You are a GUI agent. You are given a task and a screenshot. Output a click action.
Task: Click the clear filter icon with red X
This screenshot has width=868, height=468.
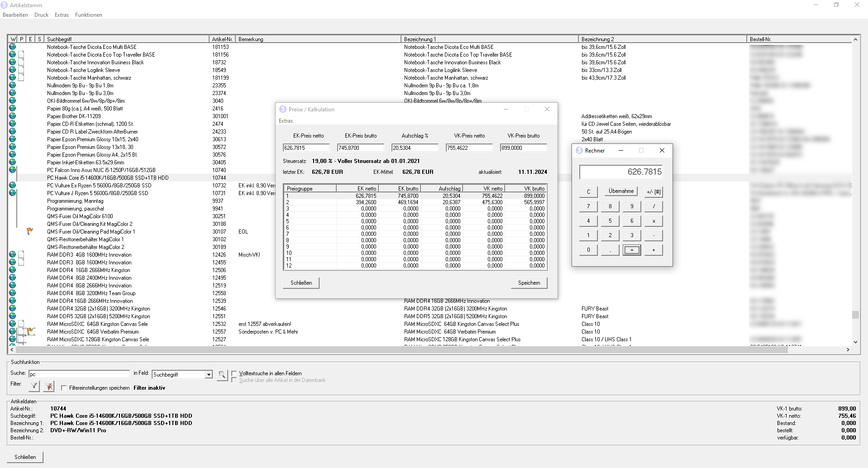click(x=49, y=386)
